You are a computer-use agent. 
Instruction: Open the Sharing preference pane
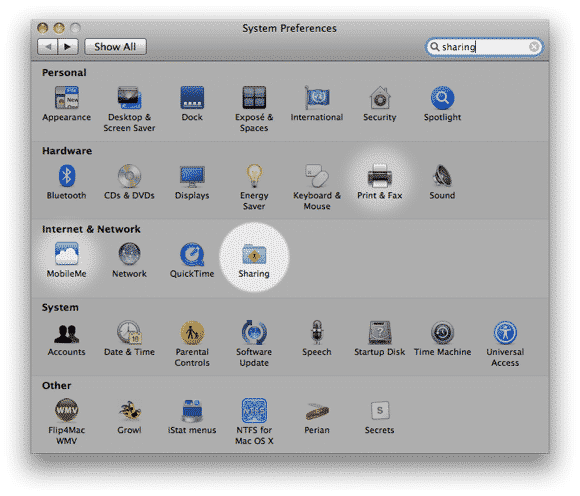click(254, 260)
